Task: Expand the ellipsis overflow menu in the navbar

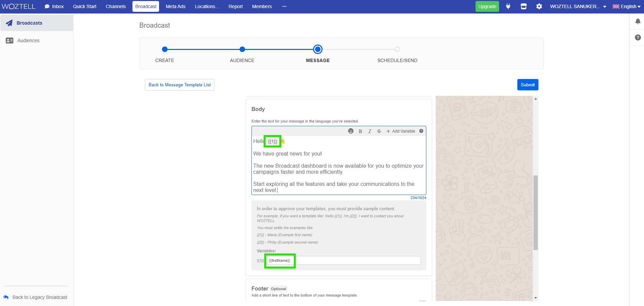Action: tap(284, 6)
